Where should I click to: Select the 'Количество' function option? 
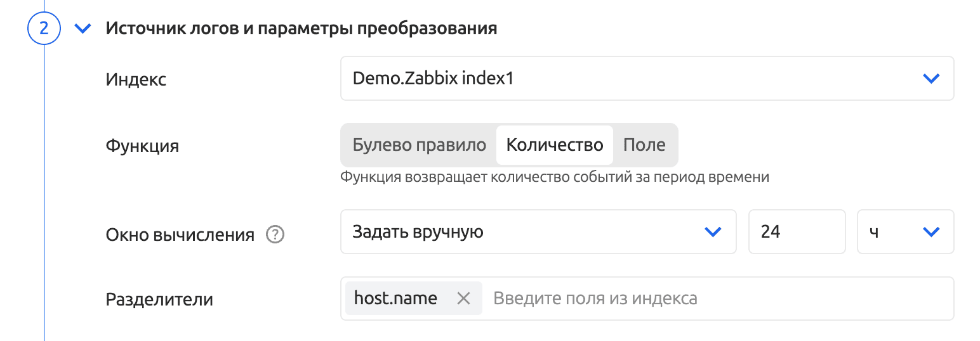554,145
